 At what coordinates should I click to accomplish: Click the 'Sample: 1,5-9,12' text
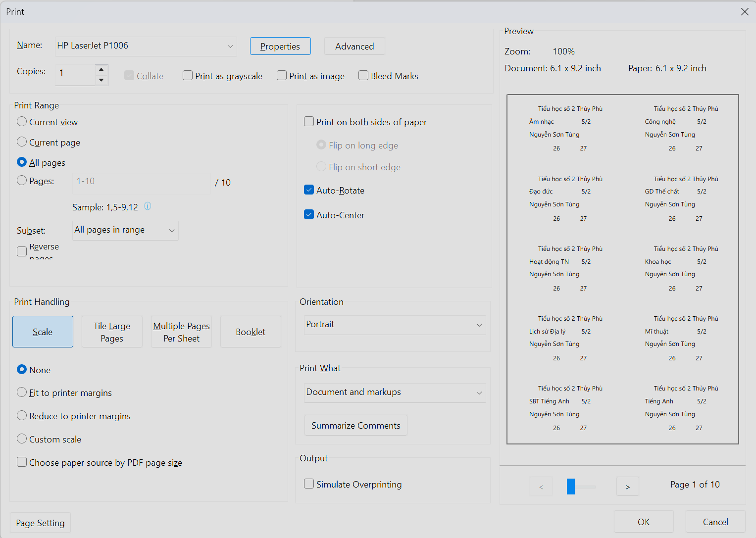(x=105, y=207)
